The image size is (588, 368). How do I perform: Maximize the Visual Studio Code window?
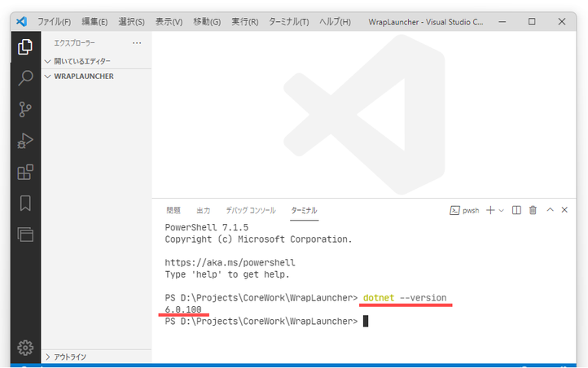click(x=532, y=22)
